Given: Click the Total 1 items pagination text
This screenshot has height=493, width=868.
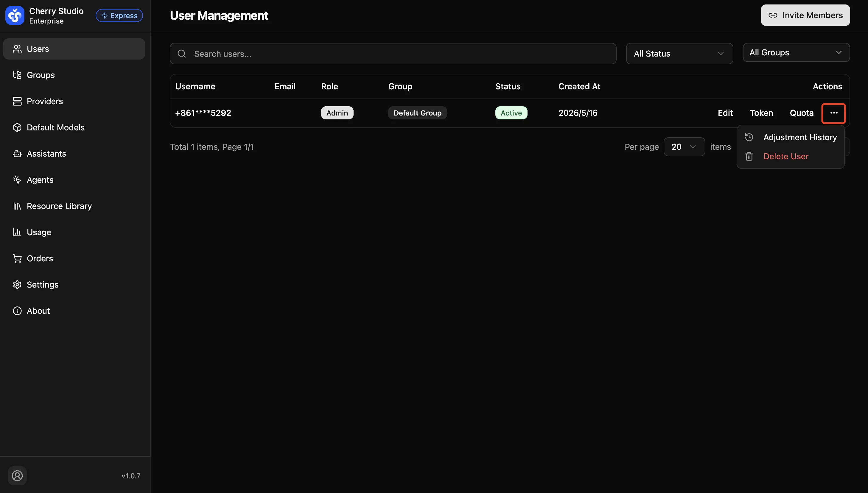Looking at the screenshot, I should [x=211, y=147].
